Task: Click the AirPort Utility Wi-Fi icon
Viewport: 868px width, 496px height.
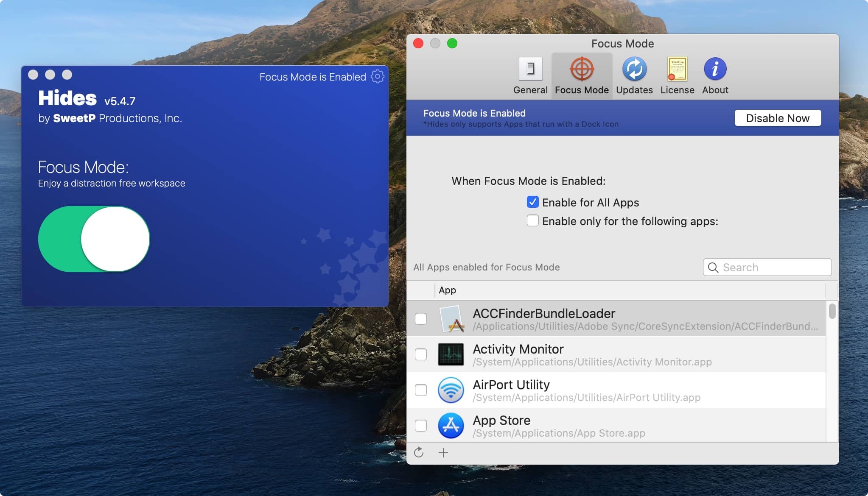Action: click(x=451, y=390)
